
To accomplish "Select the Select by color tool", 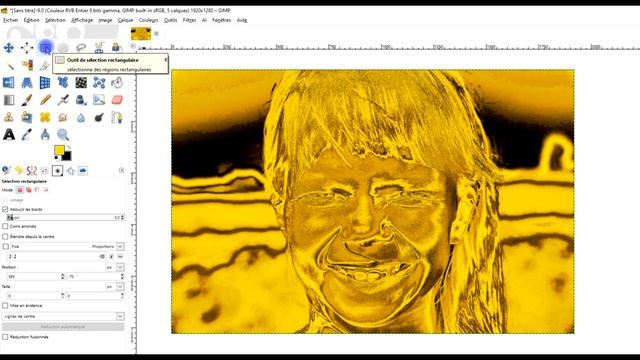I will 27,65.
